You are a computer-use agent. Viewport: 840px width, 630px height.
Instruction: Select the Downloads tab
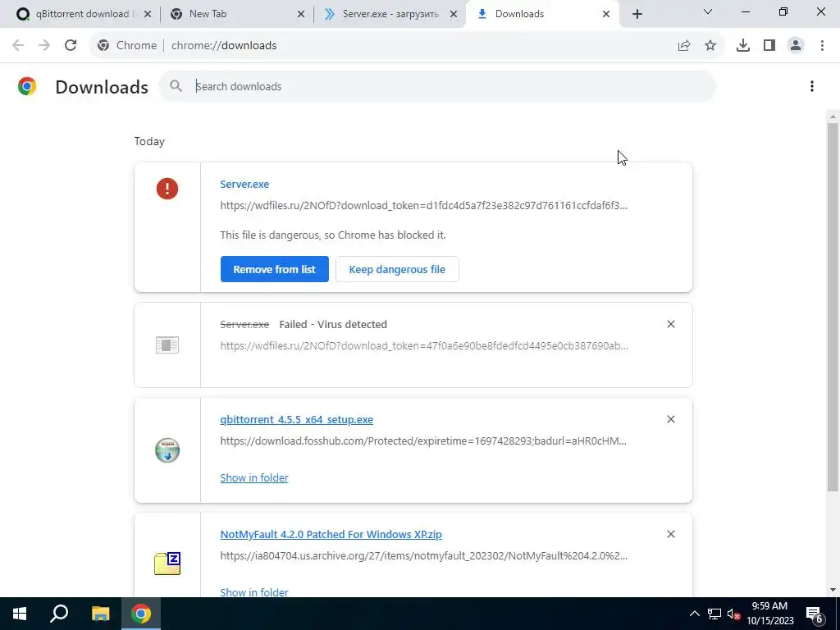pos(541,15)
